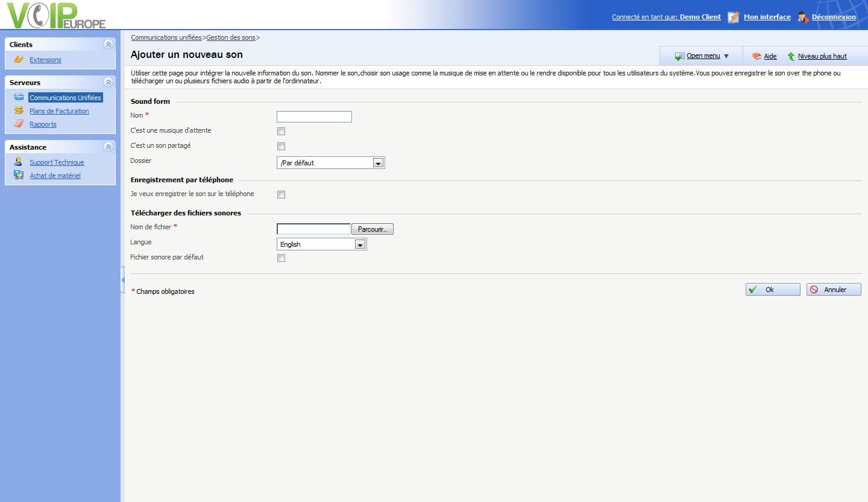Viewport: 868px width, 502px height.
Task: Click the Support Technique person icon
Action: point(19,162)
